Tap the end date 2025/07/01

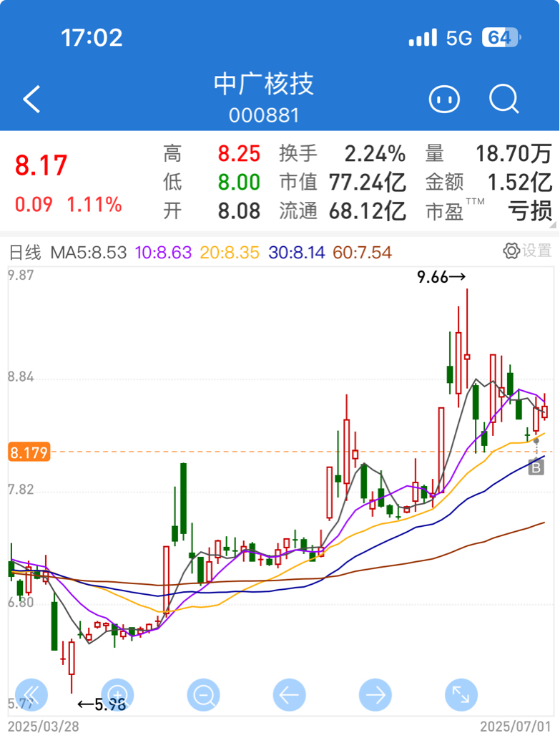tap(516, 726)
